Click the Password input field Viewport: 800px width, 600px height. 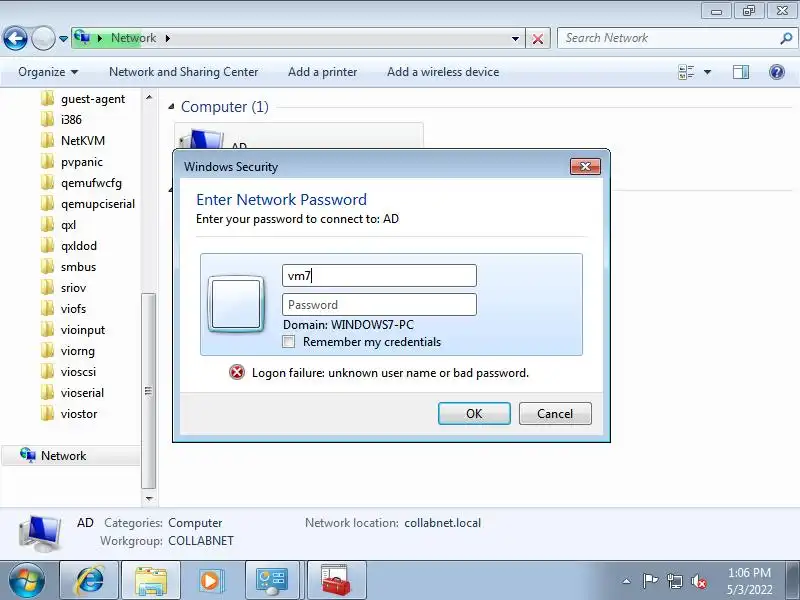(x=379, y=305)
